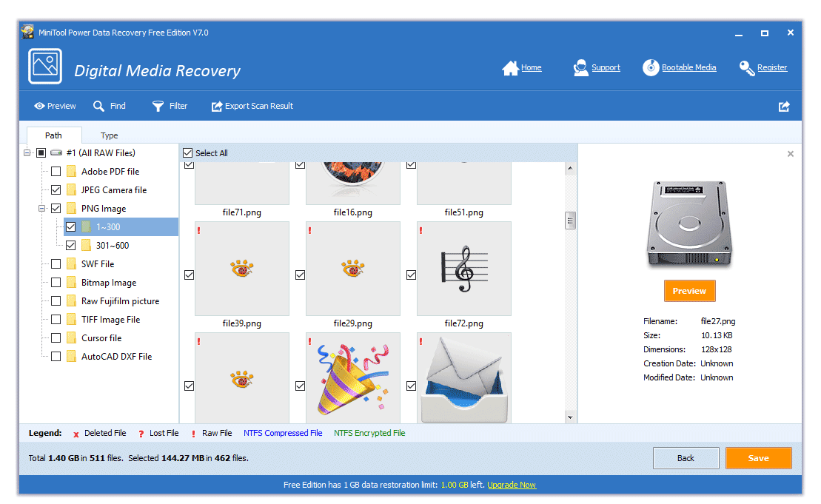Open Support via the headset icon

click(x=581, y=68)
